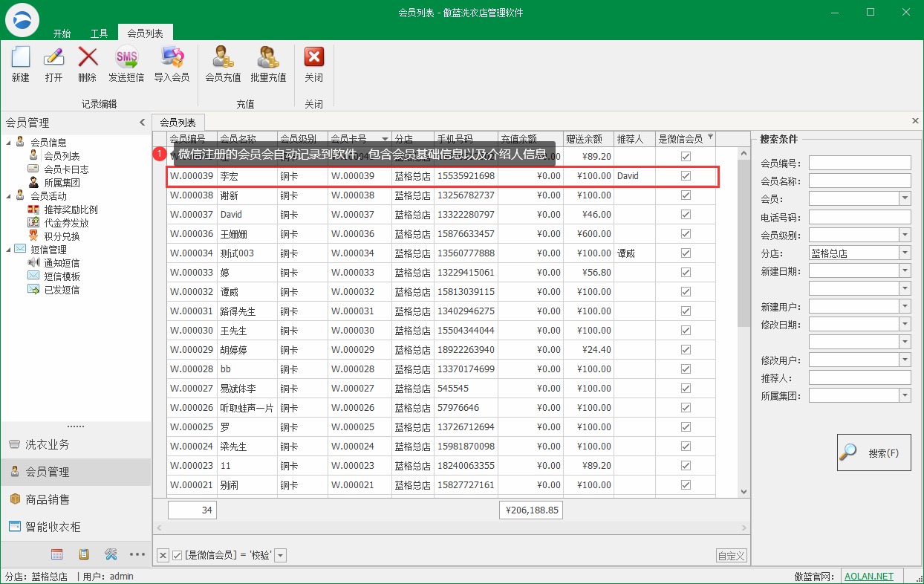
Task: Click the 电话号码 search input field
Action: point(859,217)
